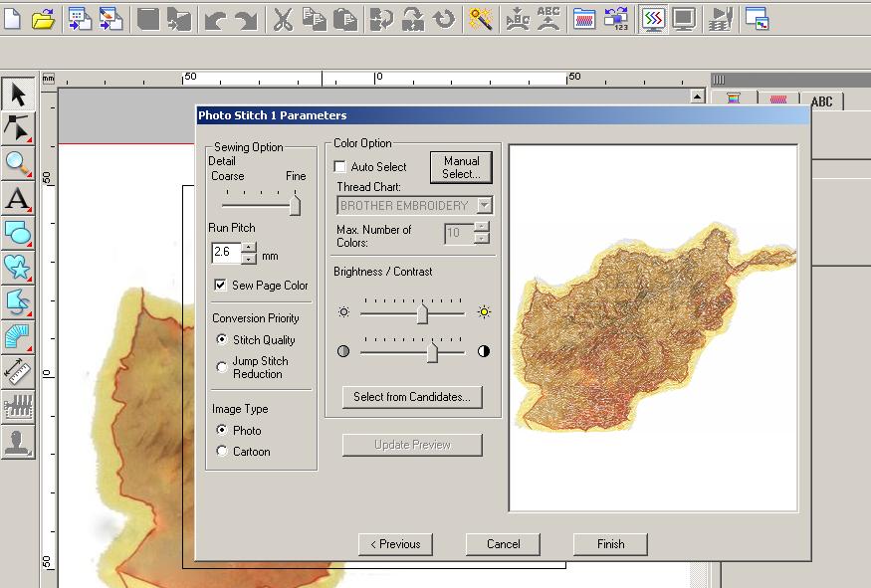Choose the heart and star shapes tool
Image resolution: width=871 pixels, height=588 pixels.
tap(17, 267)
